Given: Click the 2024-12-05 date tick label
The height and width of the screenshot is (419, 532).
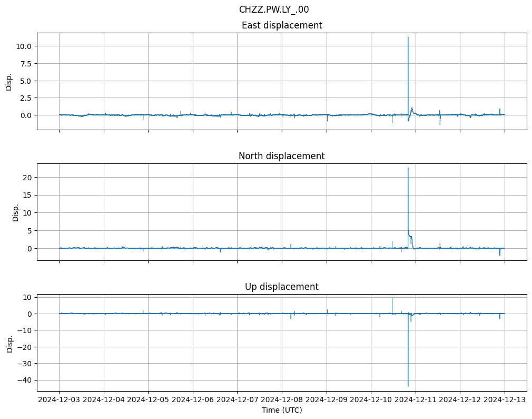Looking at the screenshot, I should click(x=148, y=400).
